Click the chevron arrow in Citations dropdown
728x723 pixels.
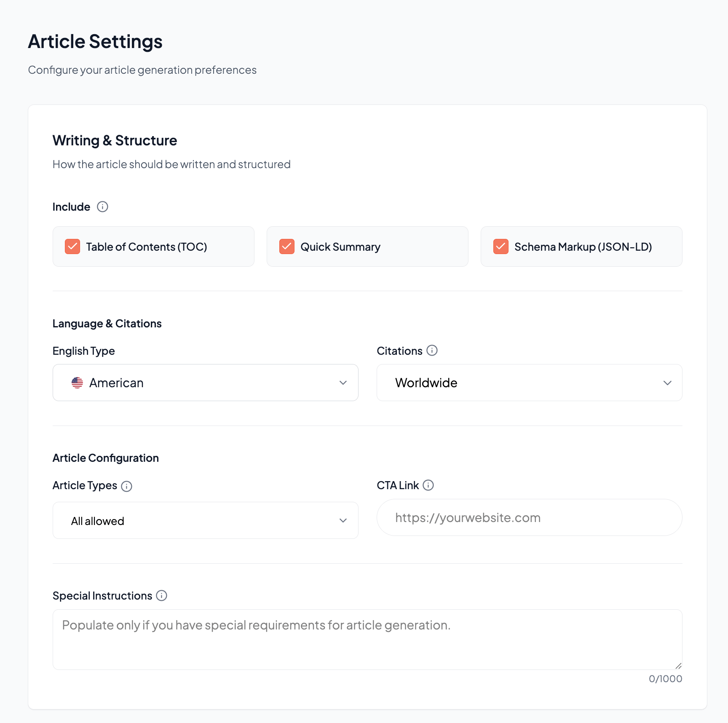667,383
